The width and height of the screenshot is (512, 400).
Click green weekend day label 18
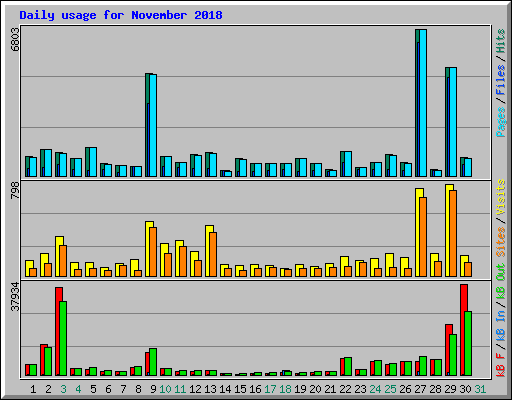coord(285,389)
